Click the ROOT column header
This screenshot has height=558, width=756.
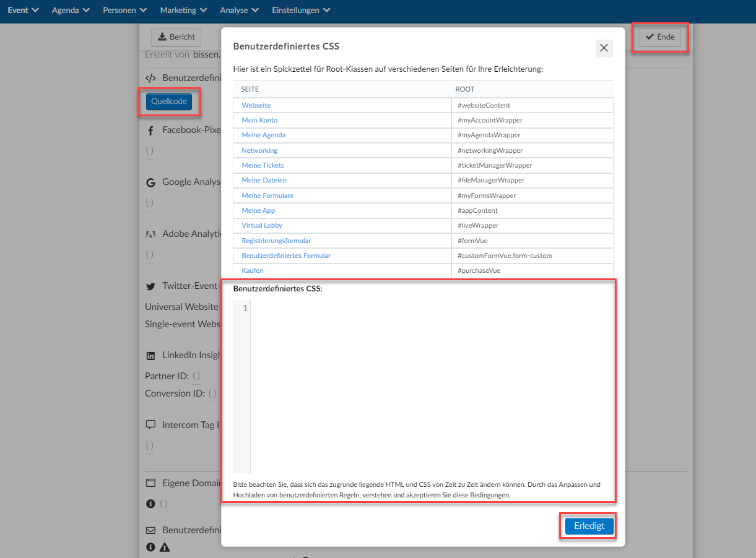[x=465, y=89]
